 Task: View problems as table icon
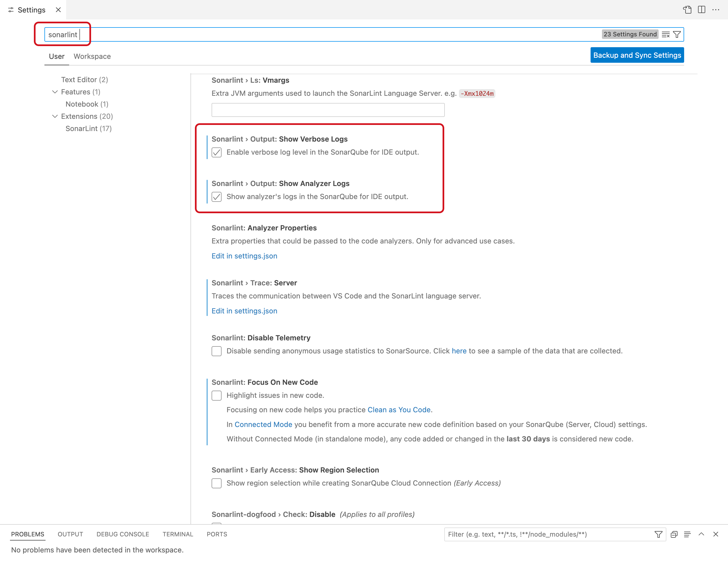[687, 534]
